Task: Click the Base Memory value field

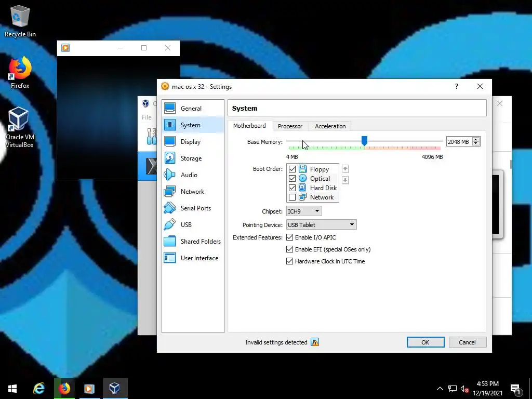Action: tap(459, 141)
